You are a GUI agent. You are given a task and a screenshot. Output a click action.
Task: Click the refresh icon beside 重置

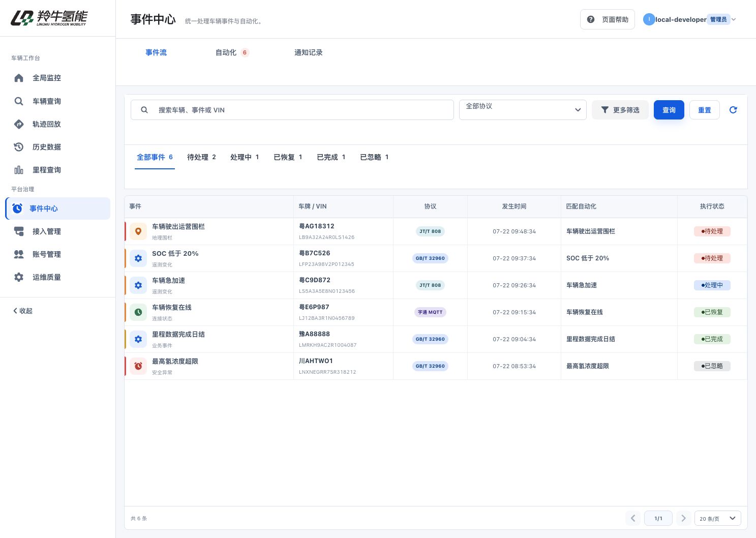[x=733, y=110]
